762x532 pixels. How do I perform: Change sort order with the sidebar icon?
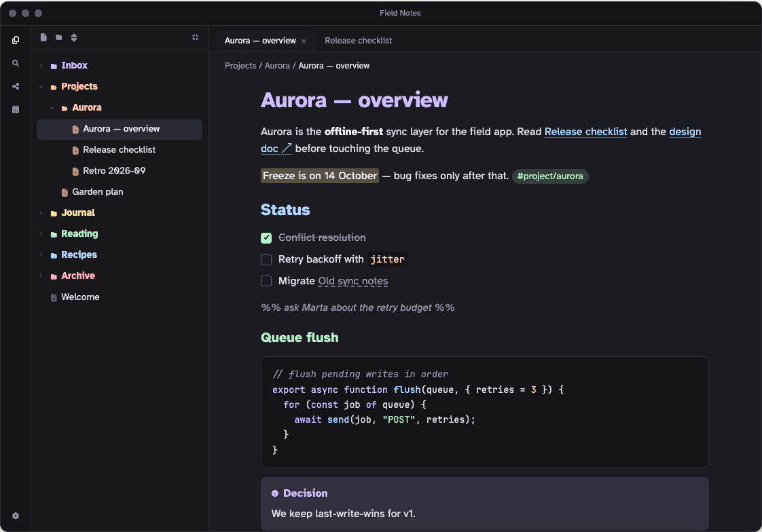pyautogui.click(x=74, y=37)
